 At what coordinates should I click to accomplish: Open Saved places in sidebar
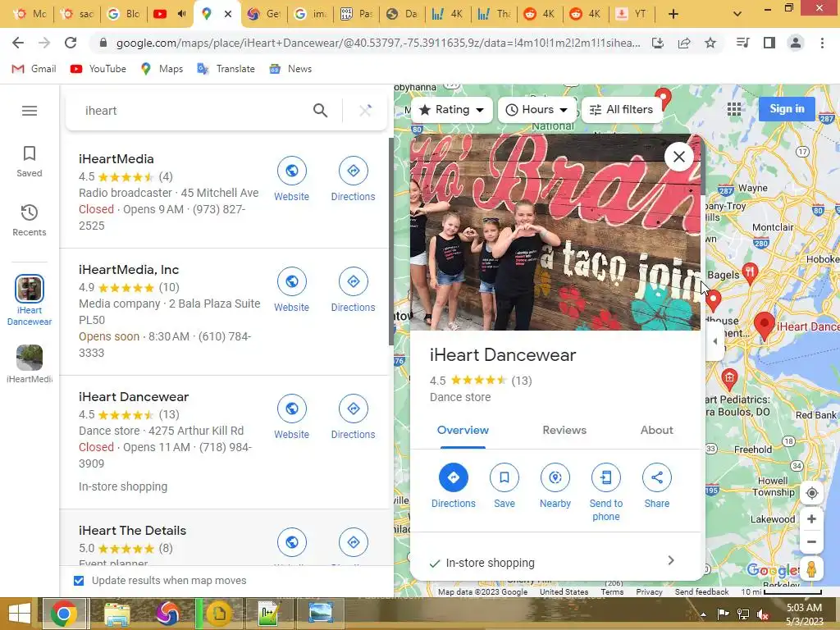click(30, 162)
